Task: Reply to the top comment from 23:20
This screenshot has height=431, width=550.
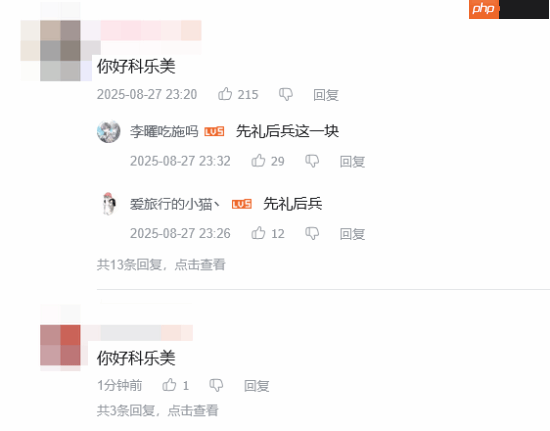Action: (x=326, y=95)
